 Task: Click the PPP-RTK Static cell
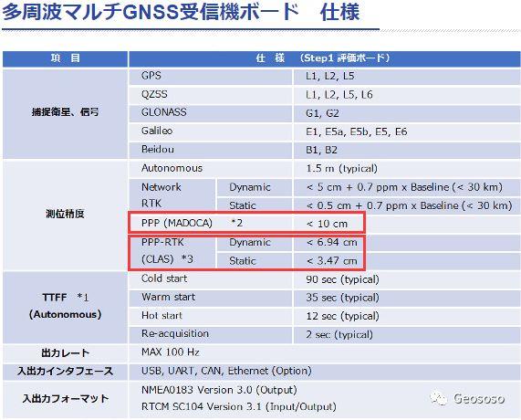pos(255,261)
